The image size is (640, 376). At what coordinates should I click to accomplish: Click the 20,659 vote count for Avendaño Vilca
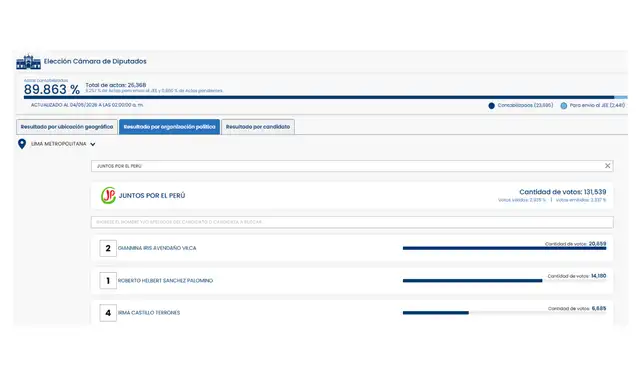pos(598,244)
